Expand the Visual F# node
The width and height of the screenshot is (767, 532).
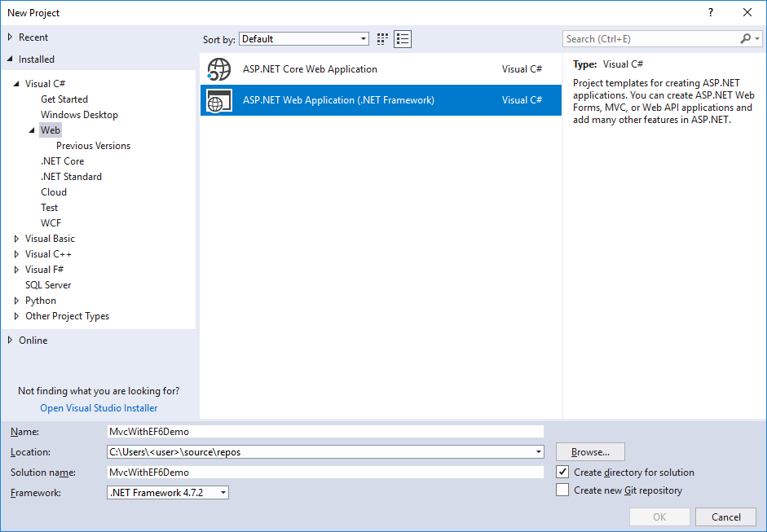[16, 270]
